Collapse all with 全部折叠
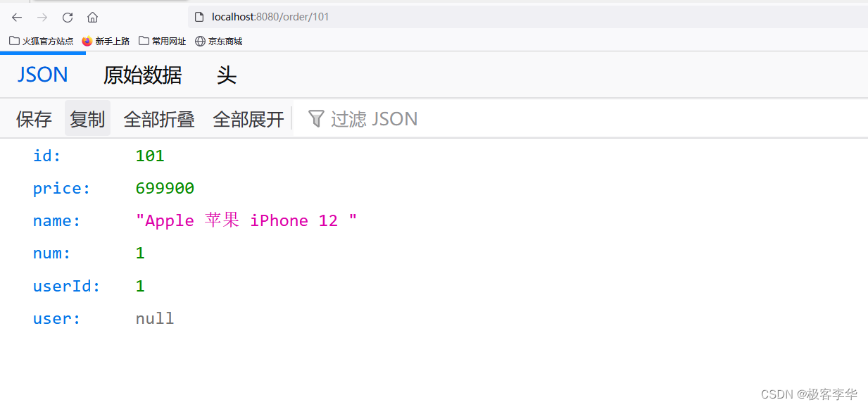Screen dimensions: 868x407 [x=159, y=119]
